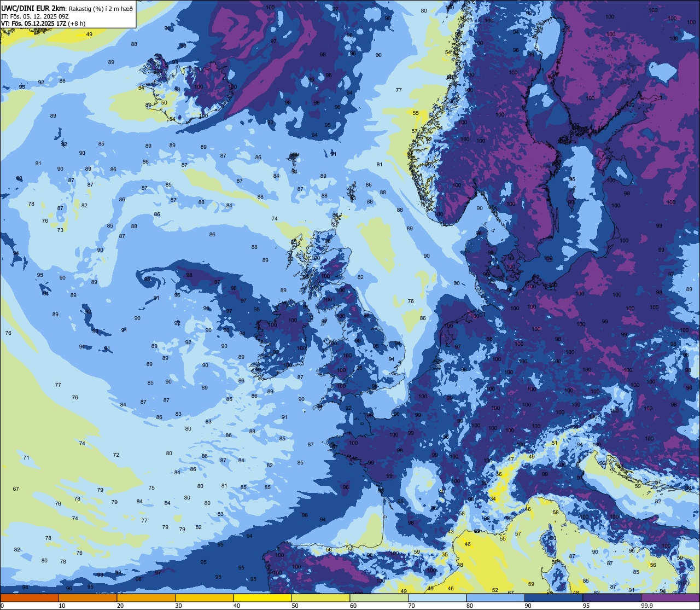Click the 30–40 amber legend segment
Image resolution: width=700 pixels, height=610 pixels.
[204, 597]
